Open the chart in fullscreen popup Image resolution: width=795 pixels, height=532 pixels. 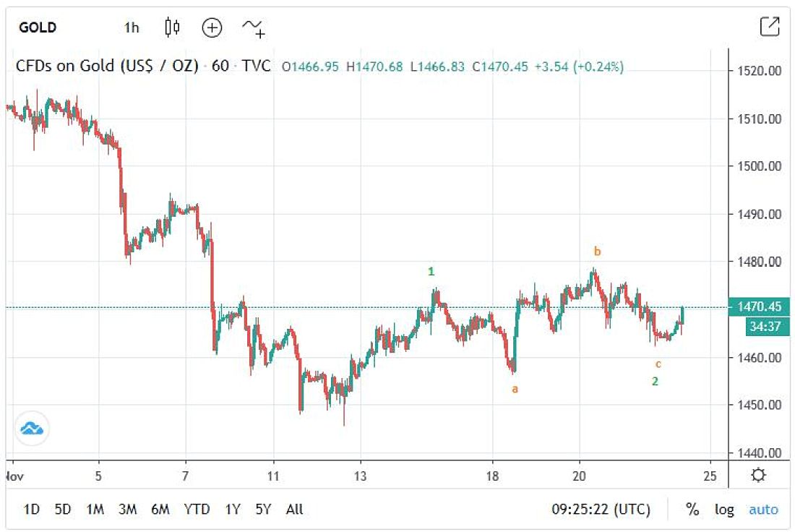[770, 27]
